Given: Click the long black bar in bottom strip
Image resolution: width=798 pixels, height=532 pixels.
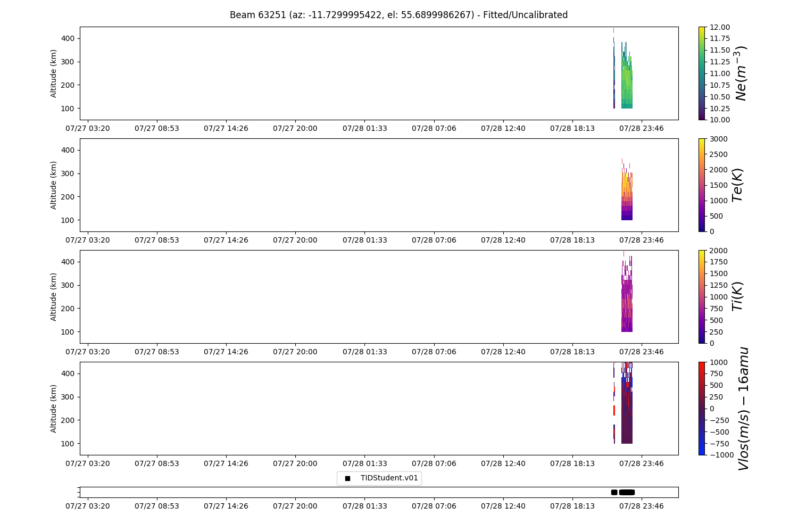Looking at the screenshot, I should coord(627,492).
